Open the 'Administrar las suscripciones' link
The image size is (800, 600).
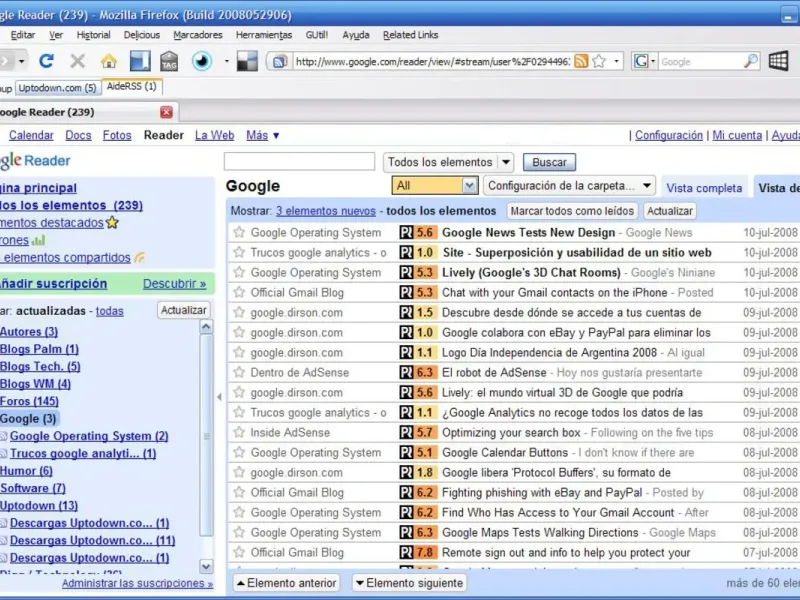click(x=137, y=583)
